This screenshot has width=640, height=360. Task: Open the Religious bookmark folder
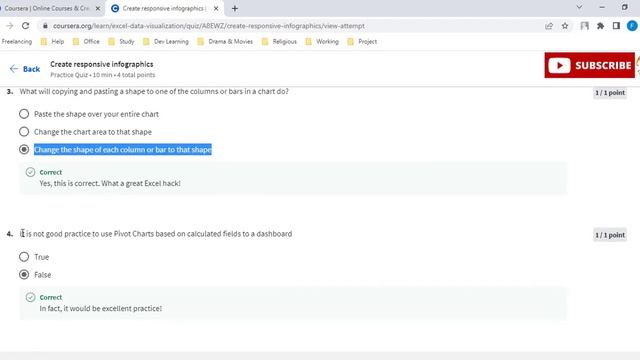[279, 42]
